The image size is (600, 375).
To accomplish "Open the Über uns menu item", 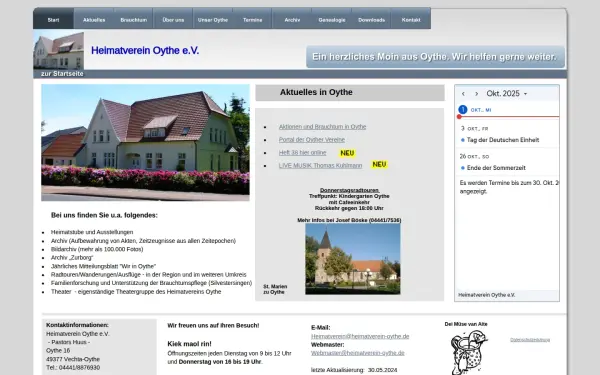I will click(x=173, y=19).
